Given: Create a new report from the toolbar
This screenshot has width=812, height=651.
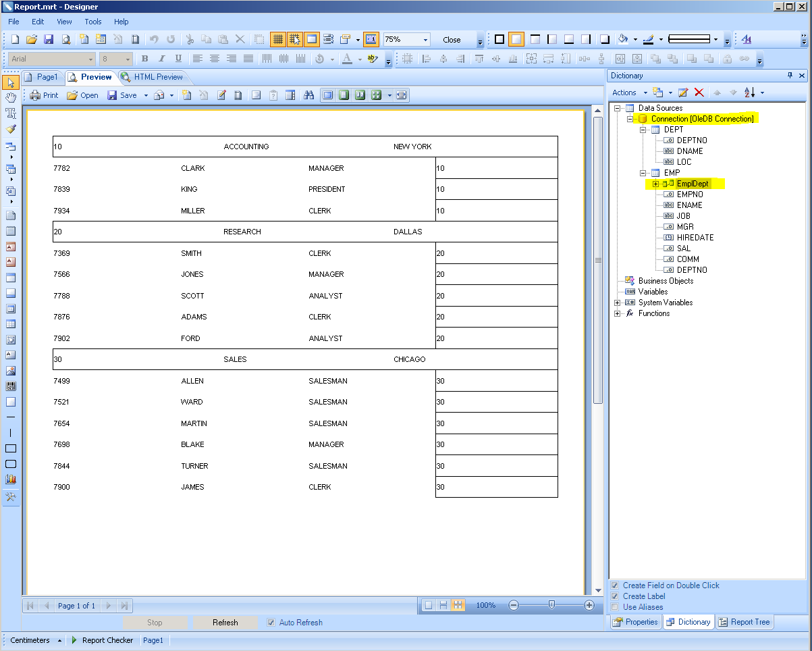Looking at the screenshot, I should click(x=15, y=40).
